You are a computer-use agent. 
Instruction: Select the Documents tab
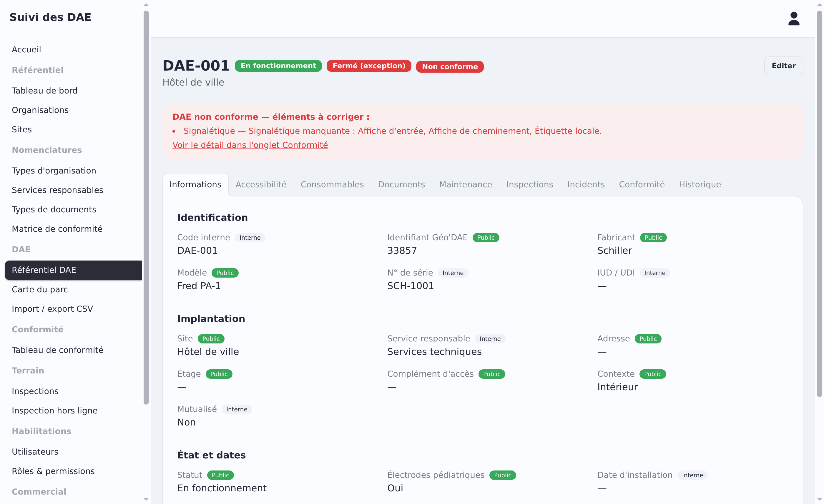click(401, 184)
